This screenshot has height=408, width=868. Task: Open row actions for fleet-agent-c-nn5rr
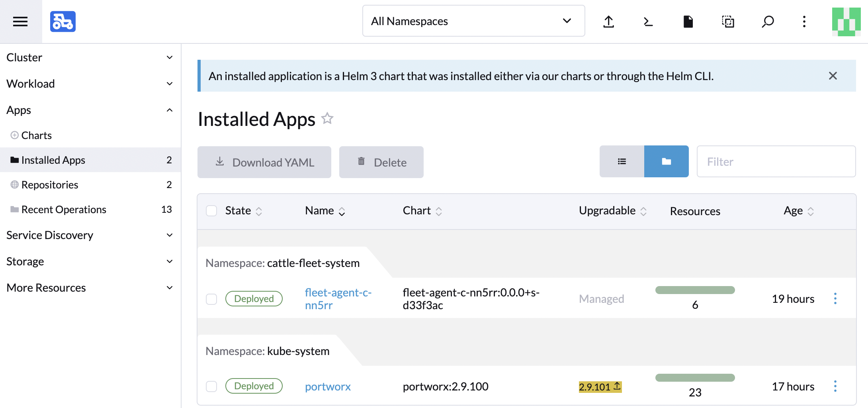(x=835, y=298)
